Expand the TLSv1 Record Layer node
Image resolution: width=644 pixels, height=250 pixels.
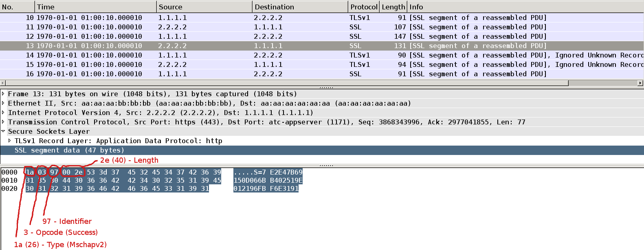coord(10,141)
